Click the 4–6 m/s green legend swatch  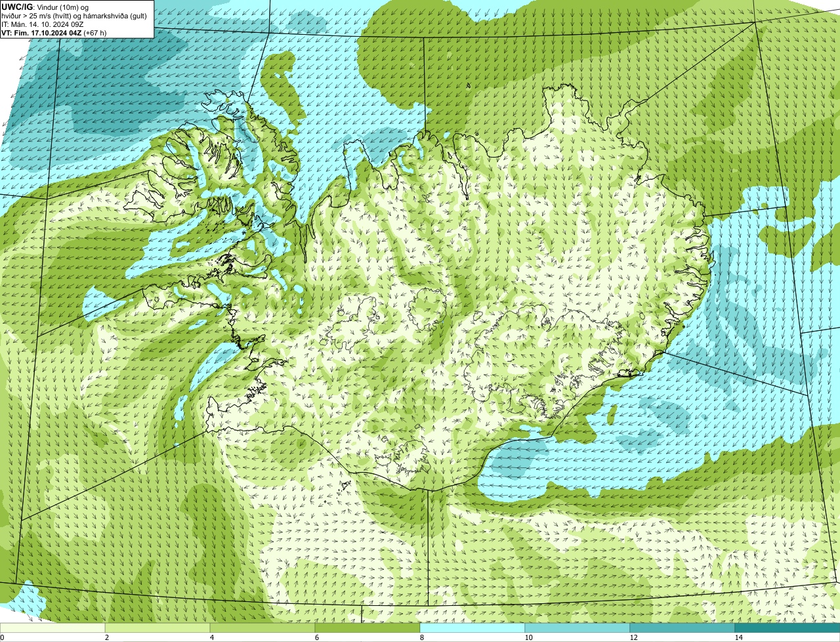coord(262,628)
